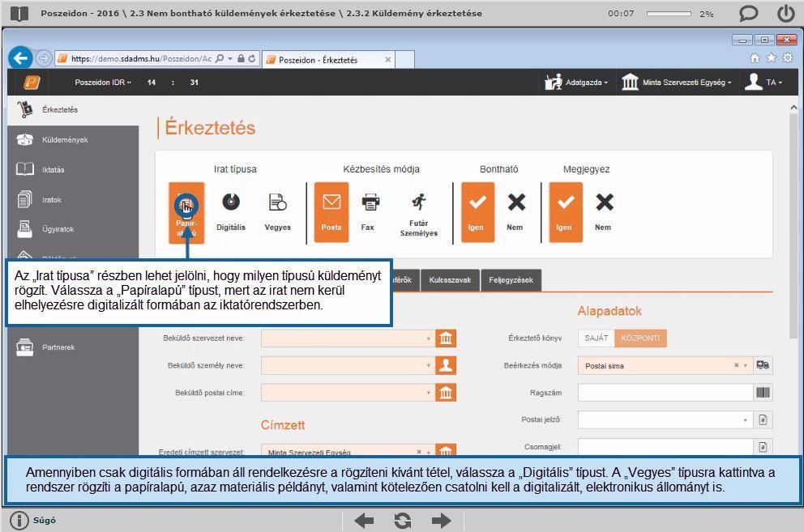Click the document icon beside Postai jelző

coord(763,419)
